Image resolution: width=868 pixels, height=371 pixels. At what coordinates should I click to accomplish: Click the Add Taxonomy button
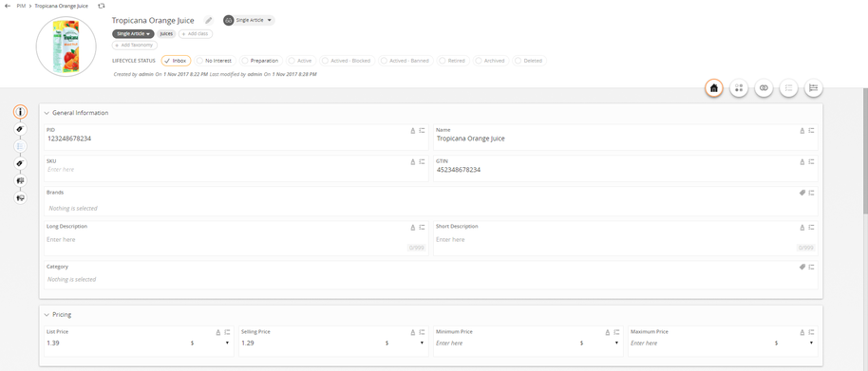pyautogui.click(x=134, y=45)
